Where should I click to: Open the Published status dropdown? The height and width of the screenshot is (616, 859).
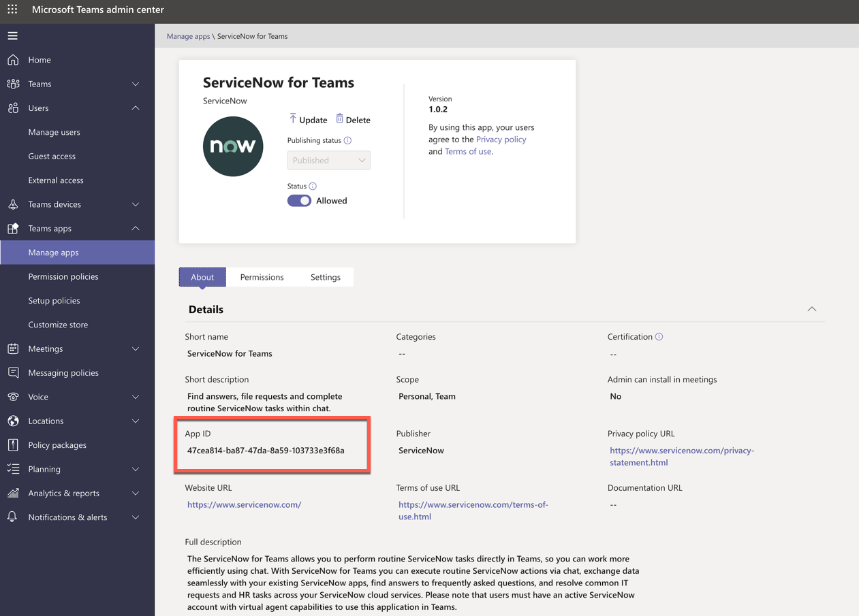328,160
